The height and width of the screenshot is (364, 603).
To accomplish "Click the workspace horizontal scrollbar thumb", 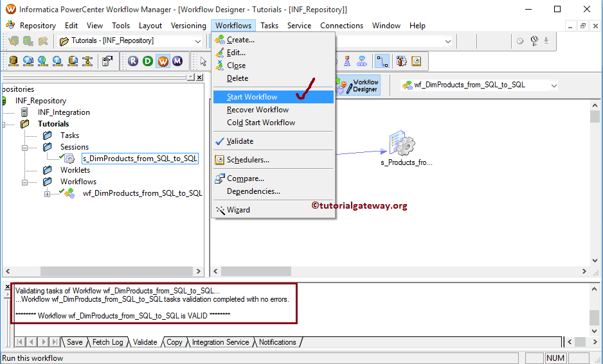I will click(x=256, y=272).
